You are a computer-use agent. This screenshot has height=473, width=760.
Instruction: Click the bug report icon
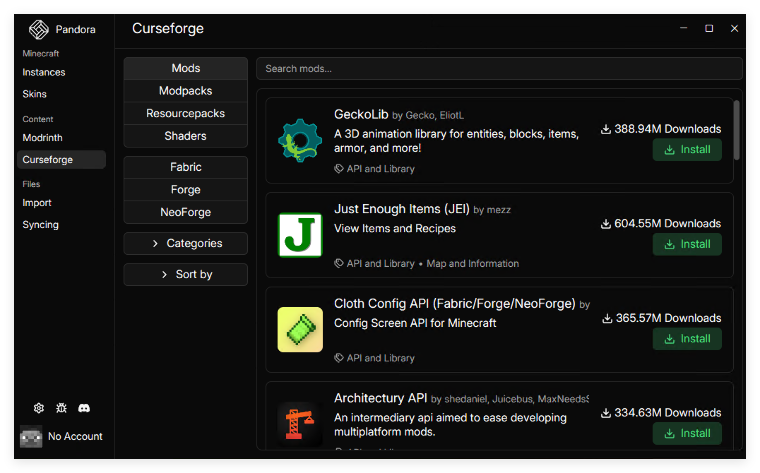pos(61,408)
